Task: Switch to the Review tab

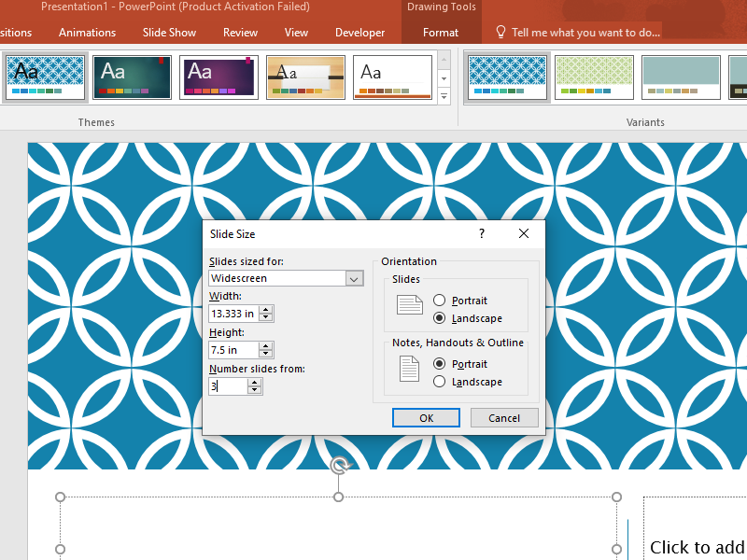Action: pos(240,33)
